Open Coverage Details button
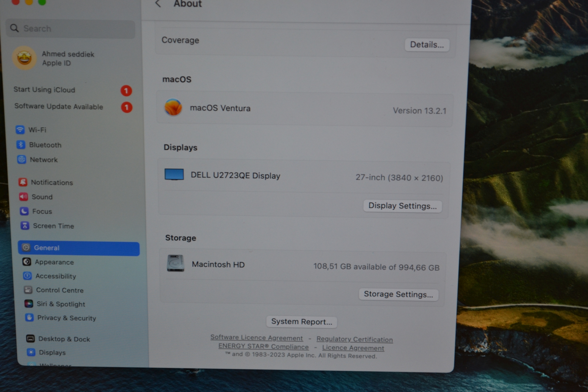588x392 pixels. [427, 45]
